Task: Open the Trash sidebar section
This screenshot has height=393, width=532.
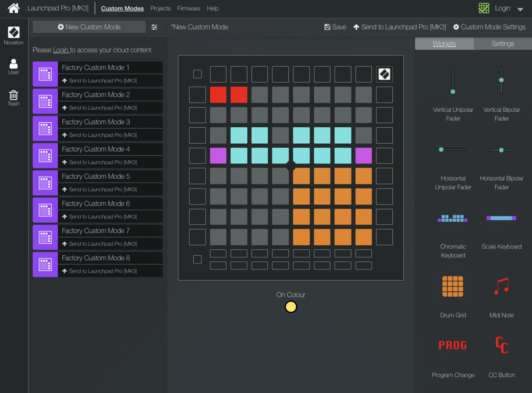Action: pos(14,98)
